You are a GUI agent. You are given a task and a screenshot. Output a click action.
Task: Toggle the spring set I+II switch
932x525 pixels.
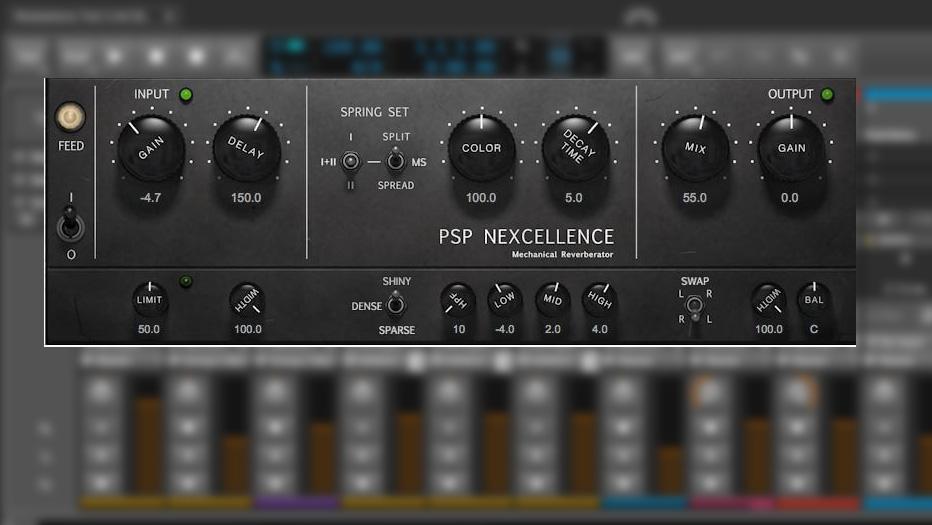point(350,161)
